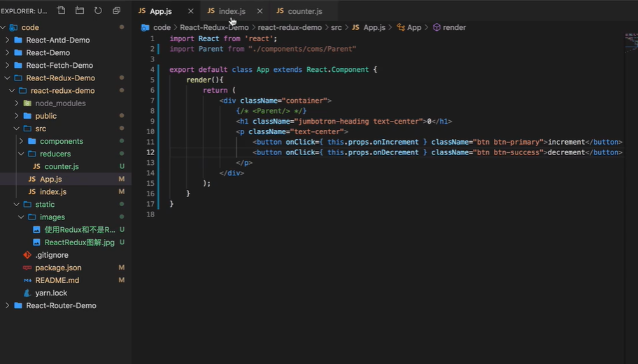The image size is (638, 364).
Task: Close the index.js editor tab
Action: coord(260,11)
